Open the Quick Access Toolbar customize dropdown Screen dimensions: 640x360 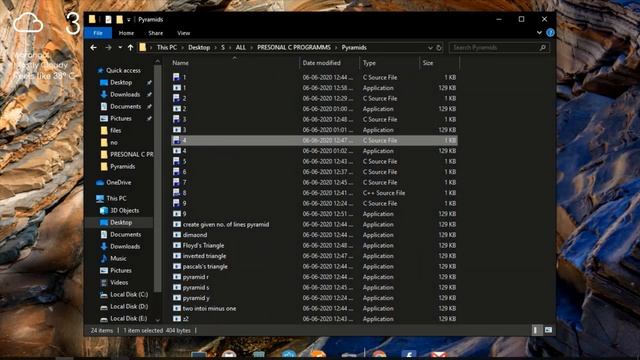click(129, 20)
